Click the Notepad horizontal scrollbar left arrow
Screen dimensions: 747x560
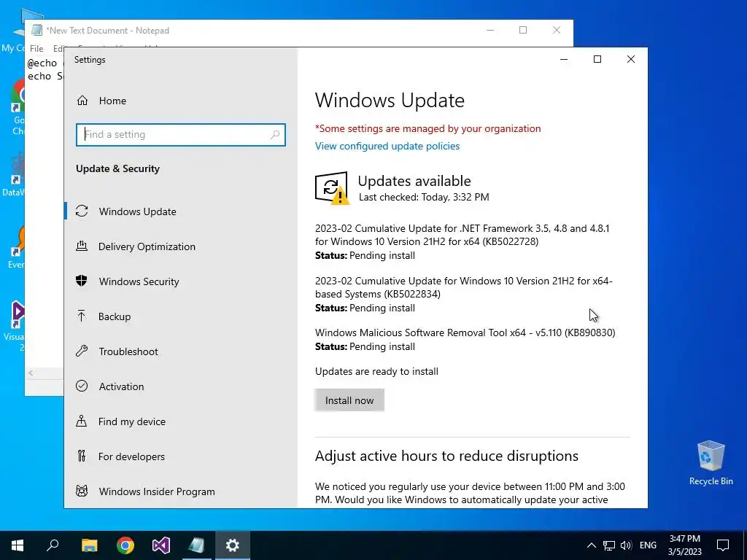coord(31,373)
